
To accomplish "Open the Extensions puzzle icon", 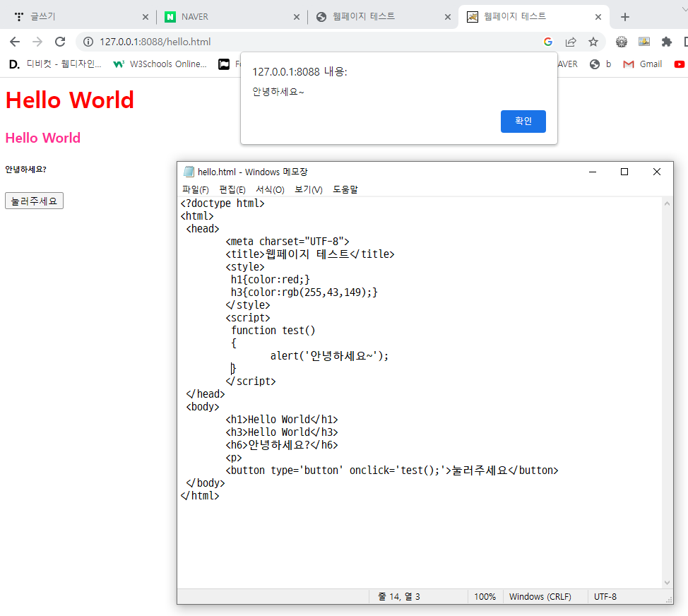I will click(667, 42).
